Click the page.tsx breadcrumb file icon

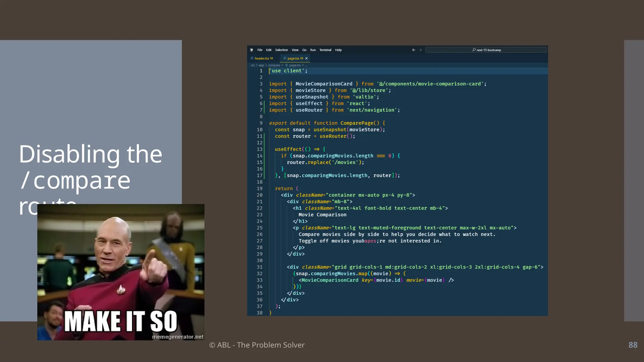(x=286, y=65)
